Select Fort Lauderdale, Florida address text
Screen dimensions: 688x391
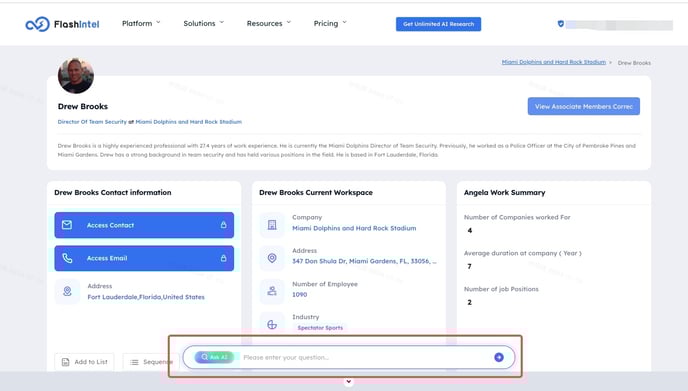click(146, 297)
